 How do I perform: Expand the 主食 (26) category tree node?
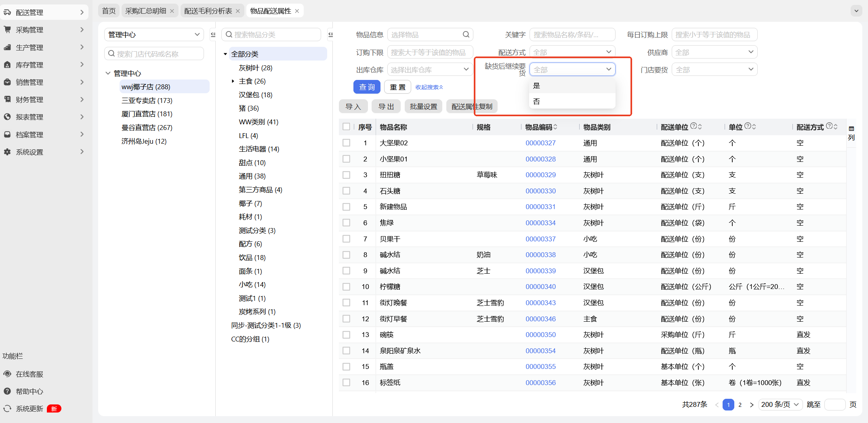pos(233,81)
